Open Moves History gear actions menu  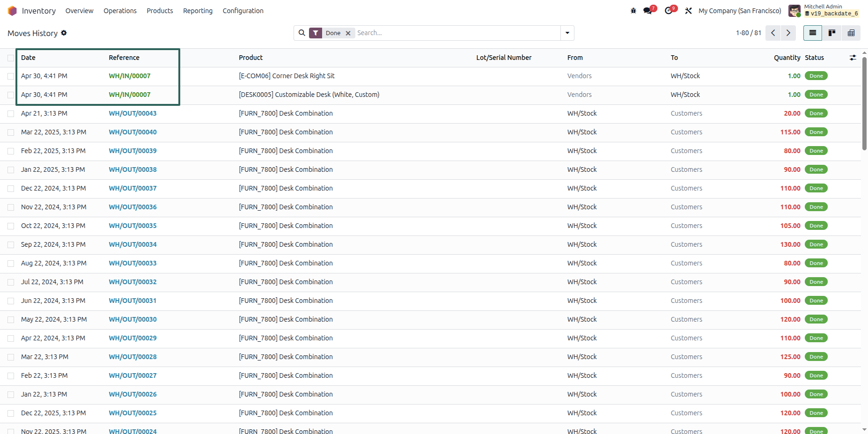coord(64,33)
